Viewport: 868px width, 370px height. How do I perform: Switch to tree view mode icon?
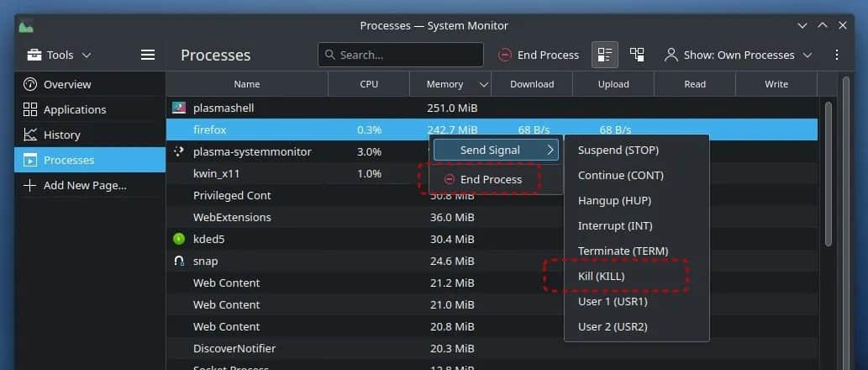click(x=637, y=55)
